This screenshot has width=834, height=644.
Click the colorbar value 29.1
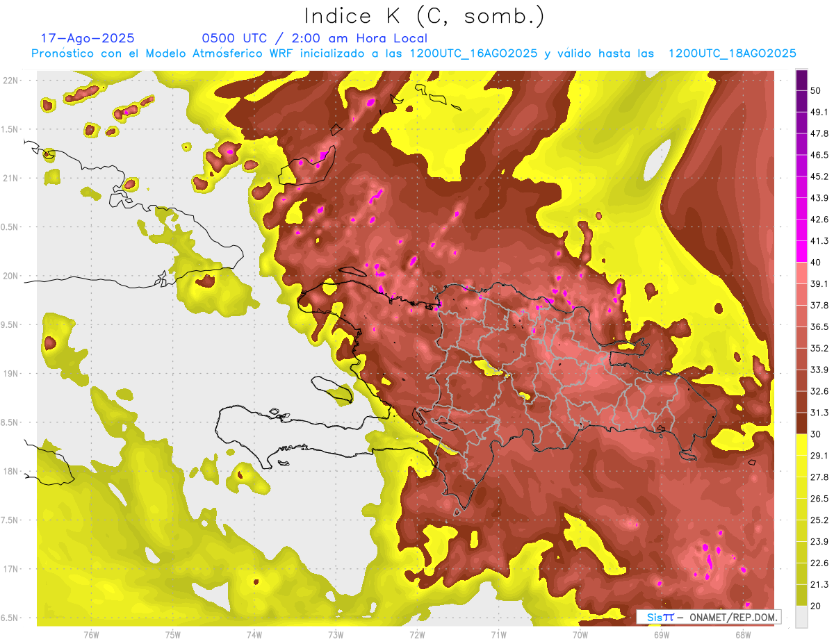coord(819,456)
